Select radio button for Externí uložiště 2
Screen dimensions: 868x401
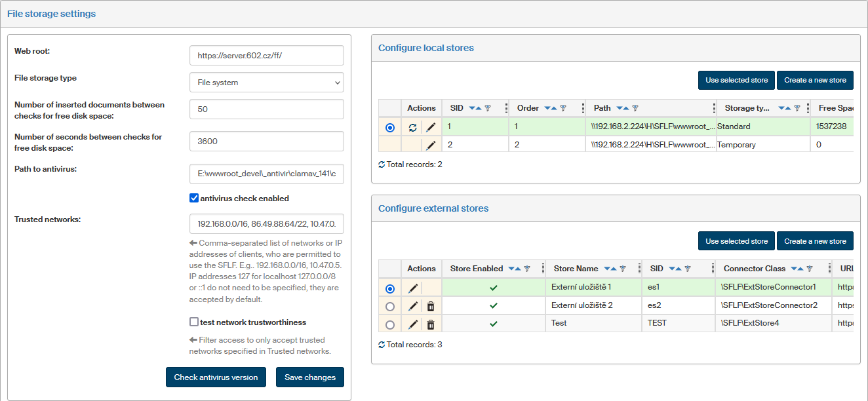[390, 306]
